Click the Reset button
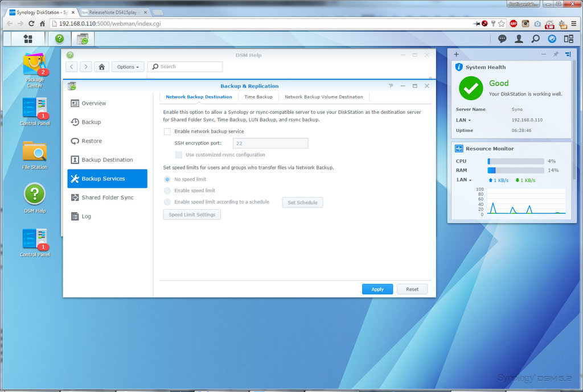The image size is (583, 392). [412, 290]
